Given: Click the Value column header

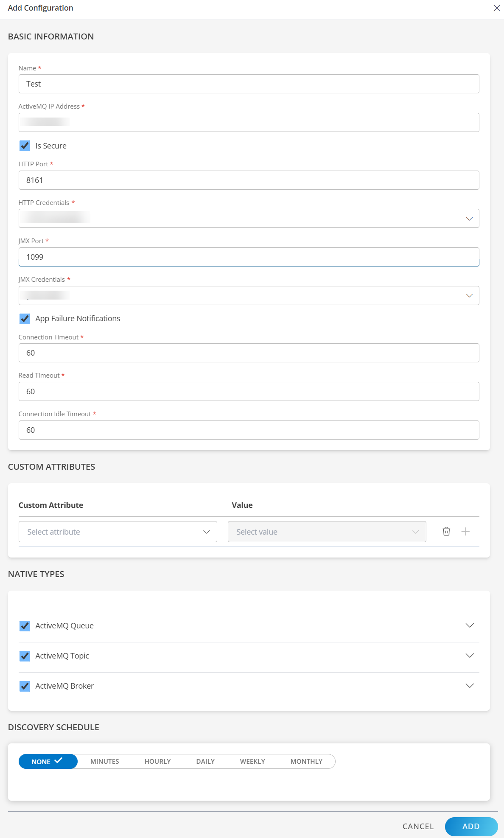Looking at the screenshot, I should tap(242, 505).
